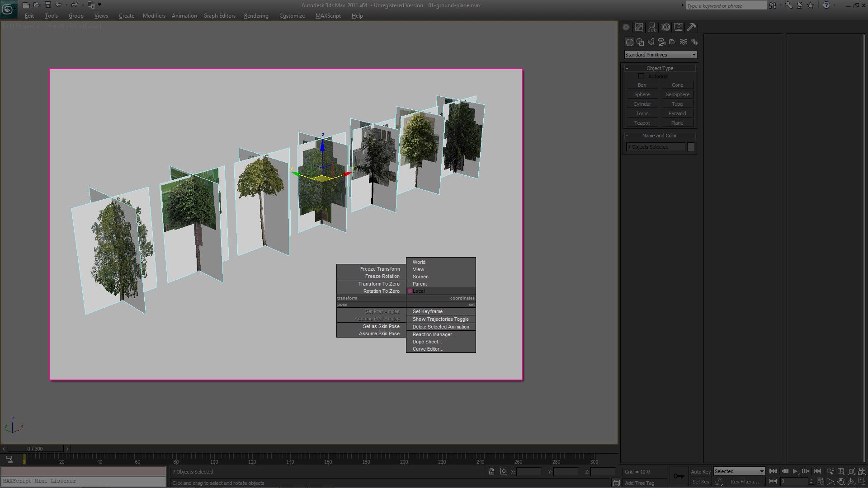Select the Cameras creation category

(x=661, y=42)
